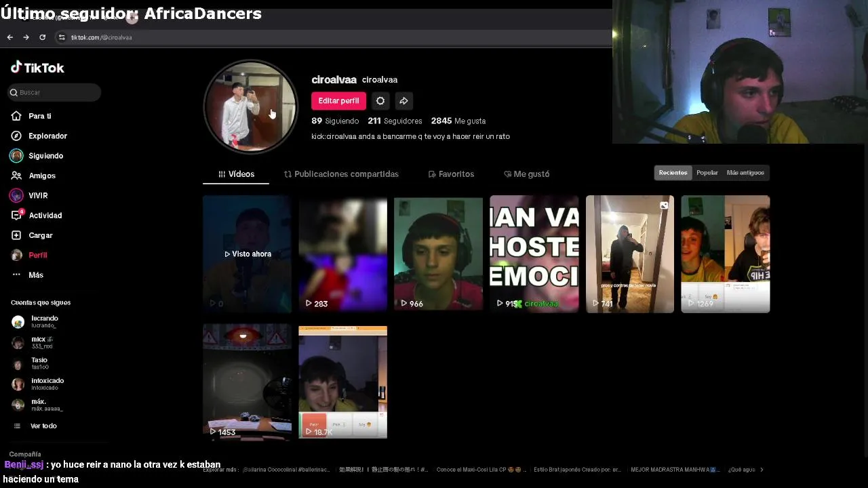
Task: Open the video with 1269 views
Action: tap(726, 254)
